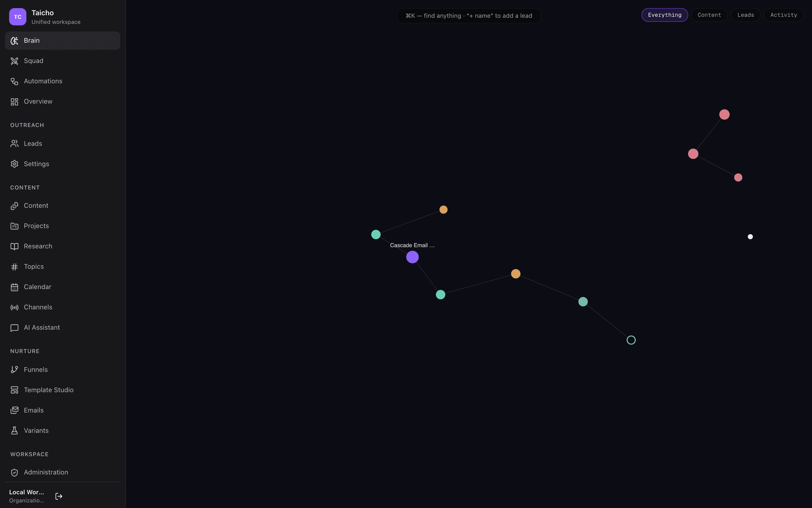This screenshot has width=812, height=508.
Task: Click the AI Assistant chat bubble icon
Action: point(14,328)
